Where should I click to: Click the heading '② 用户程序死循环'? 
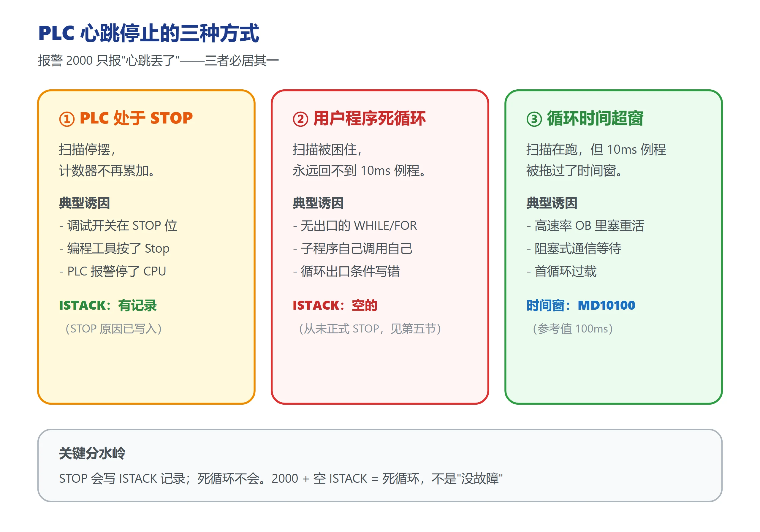point(359,118)
